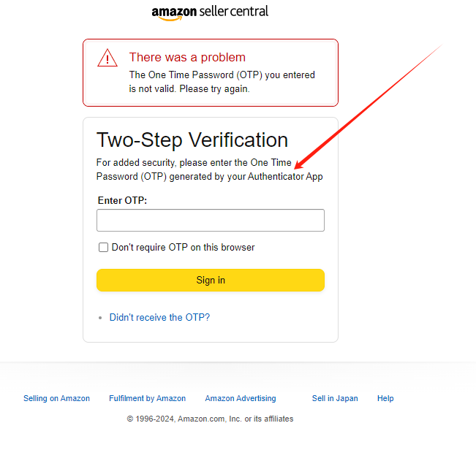476x461 pixels.
Task: Click the copyright notice in the footer
Action: tap(210, 419)
